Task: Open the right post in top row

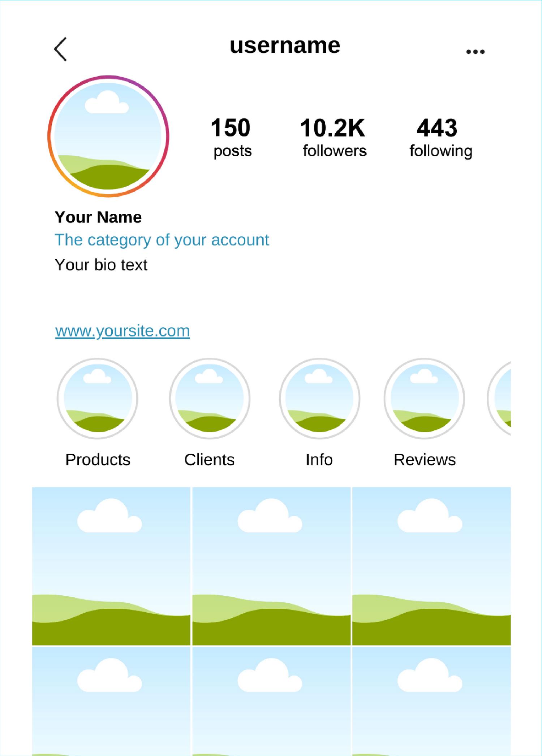Action: pyautogui.click(x=431, y=566)
